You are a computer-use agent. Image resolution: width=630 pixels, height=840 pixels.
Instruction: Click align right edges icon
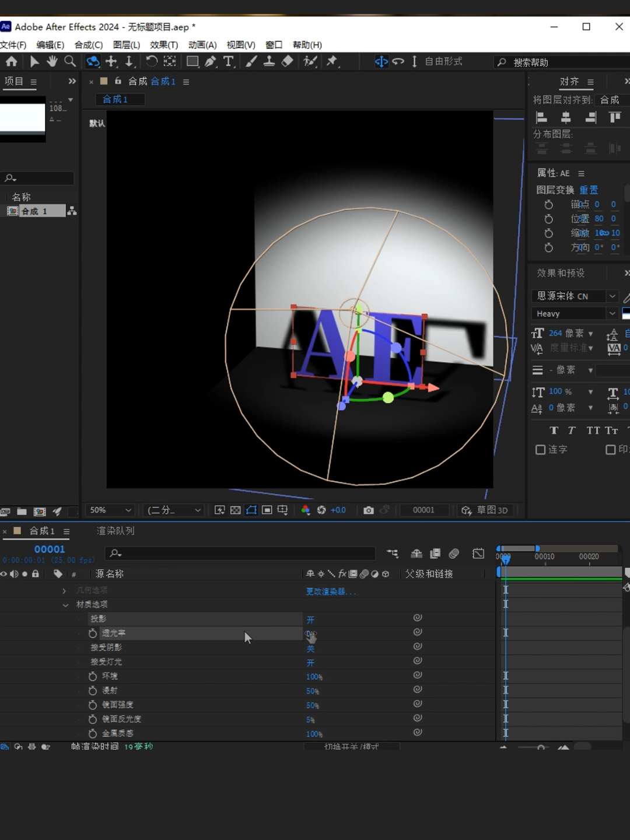[590, 117]
